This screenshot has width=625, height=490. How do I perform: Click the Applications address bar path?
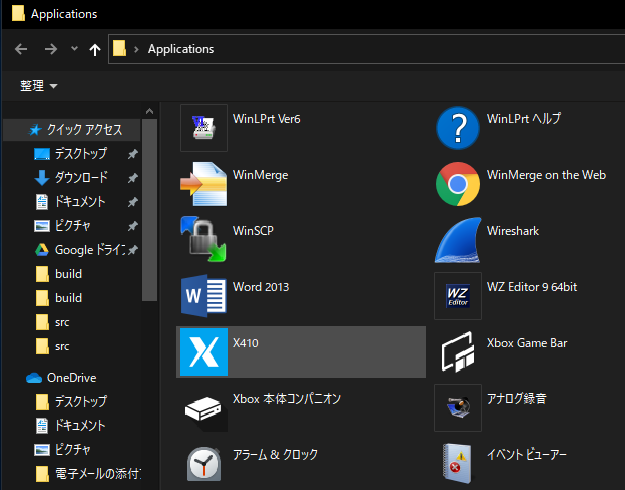point(181,49)
